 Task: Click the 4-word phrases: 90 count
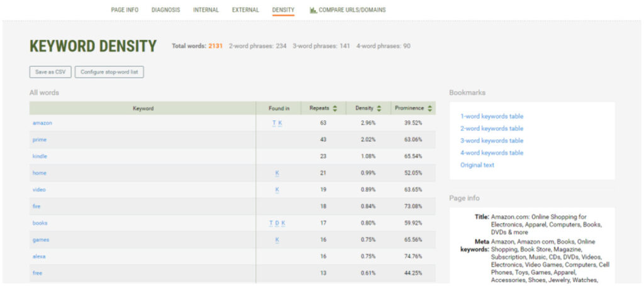coord(383,46)
